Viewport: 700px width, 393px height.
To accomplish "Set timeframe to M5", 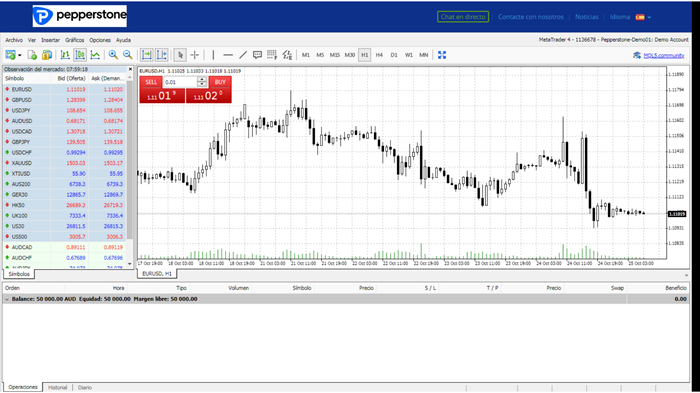I will 320,55.
